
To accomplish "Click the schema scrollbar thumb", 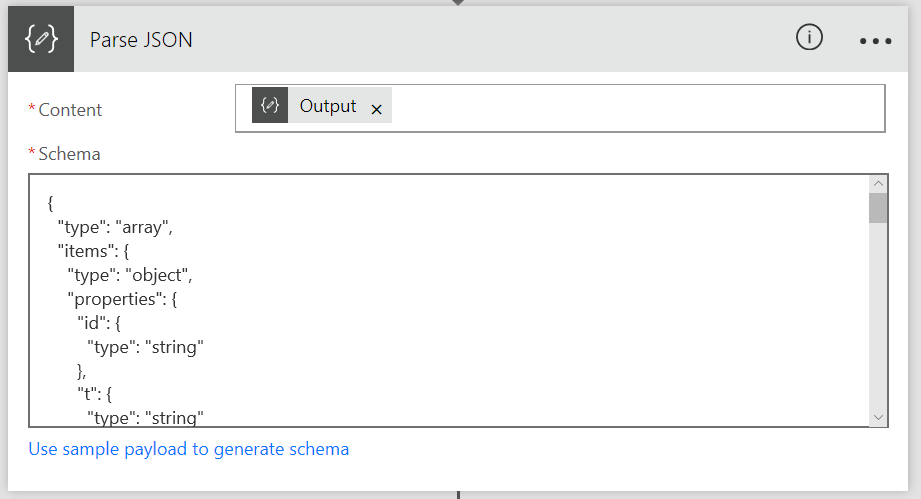I will pyautogui.click(x=878, y=208).
